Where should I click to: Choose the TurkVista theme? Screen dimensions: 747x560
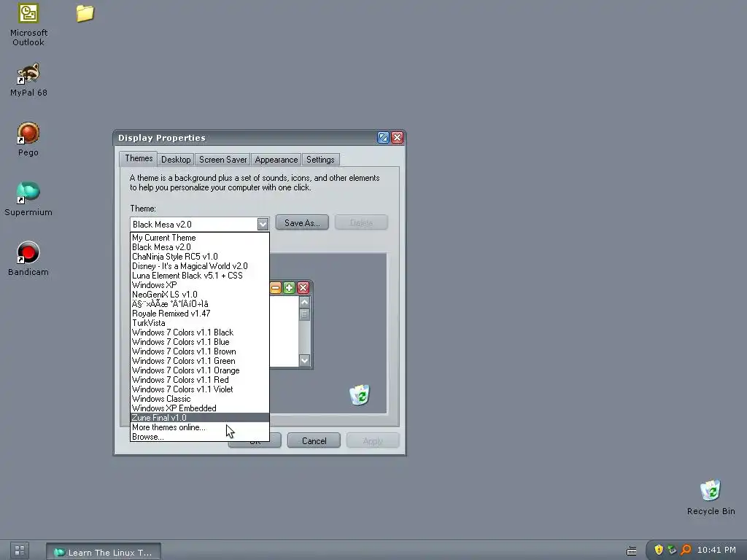200,323
